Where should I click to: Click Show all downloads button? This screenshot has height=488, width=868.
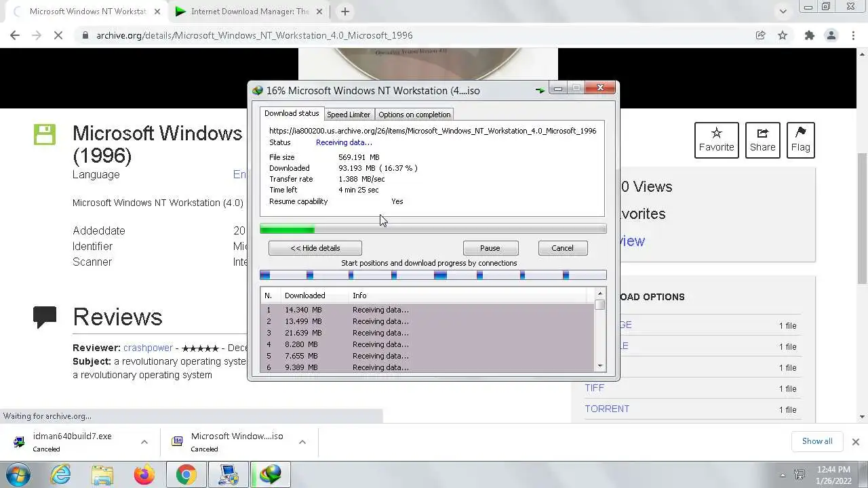[x=817, y=441]
